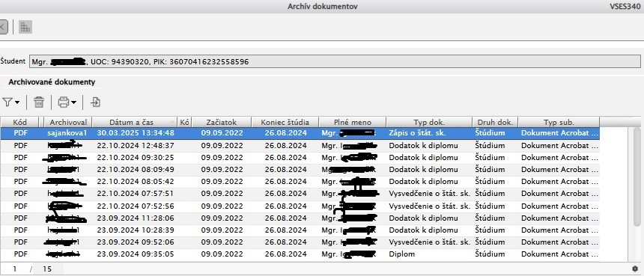Click the Typ sub. column header
Screen dimensions: 644x276
559,122
